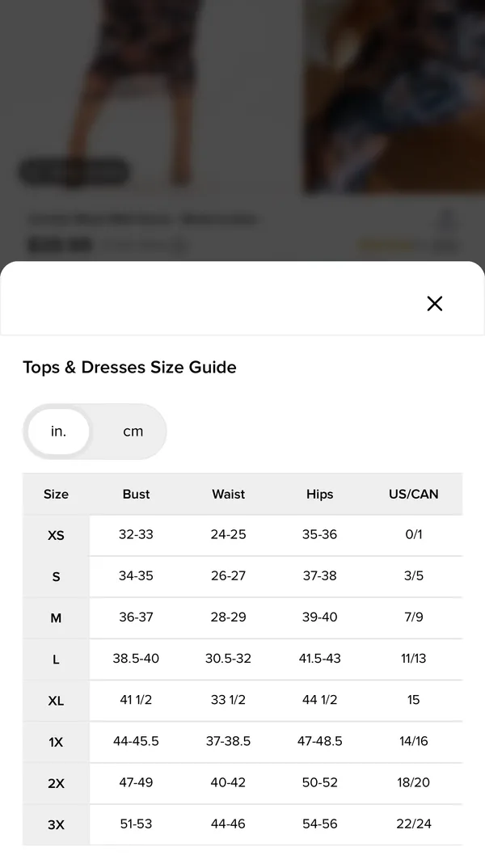
Task: Click waist value 37-38.5
Action: 228,741
